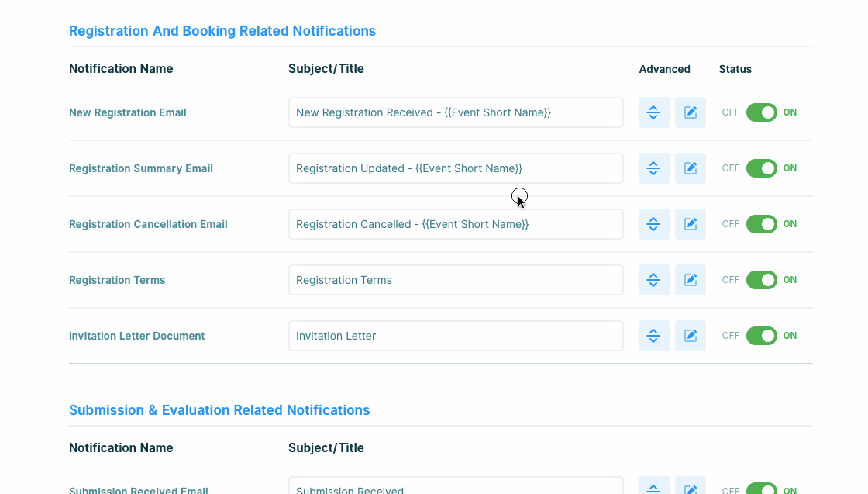Image resolution: width=868 pixels, height=494 pixels.
Task: Open the Invitation Letter Document notification link
Action: 136,336
